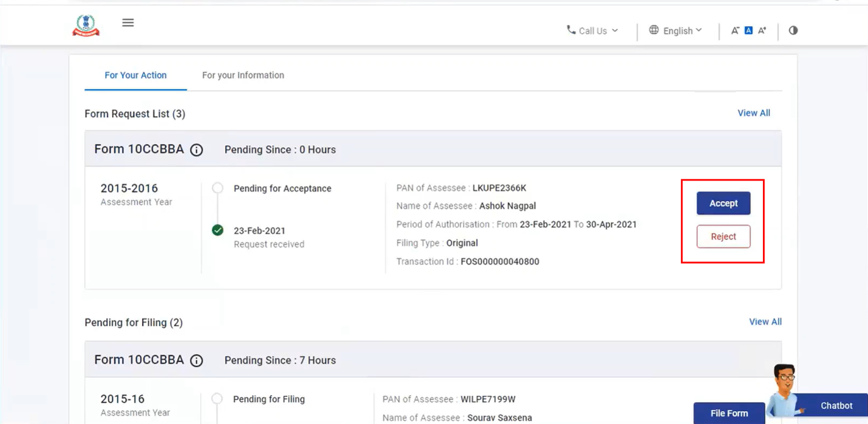
Task: Reset to default font size icon
Action: pyautogui.click(x=749, y=31)
